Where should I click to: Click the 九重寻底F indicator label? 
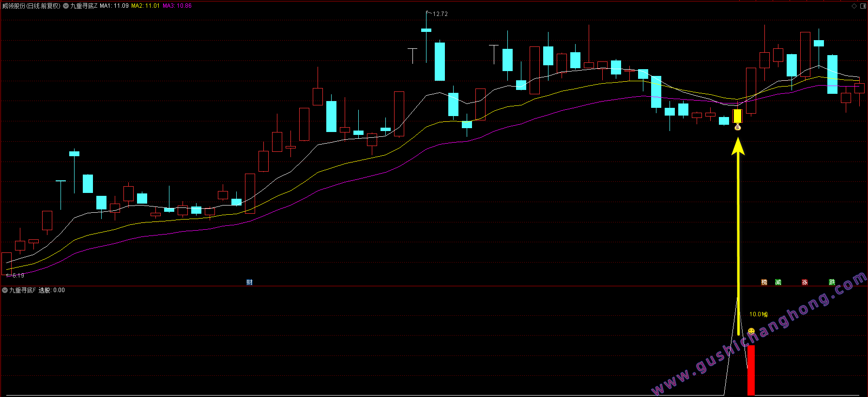coord(22,290)
